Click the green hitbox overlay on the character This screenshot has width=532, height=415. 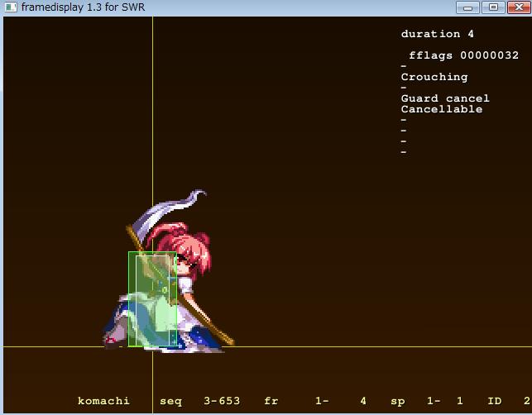149,299
